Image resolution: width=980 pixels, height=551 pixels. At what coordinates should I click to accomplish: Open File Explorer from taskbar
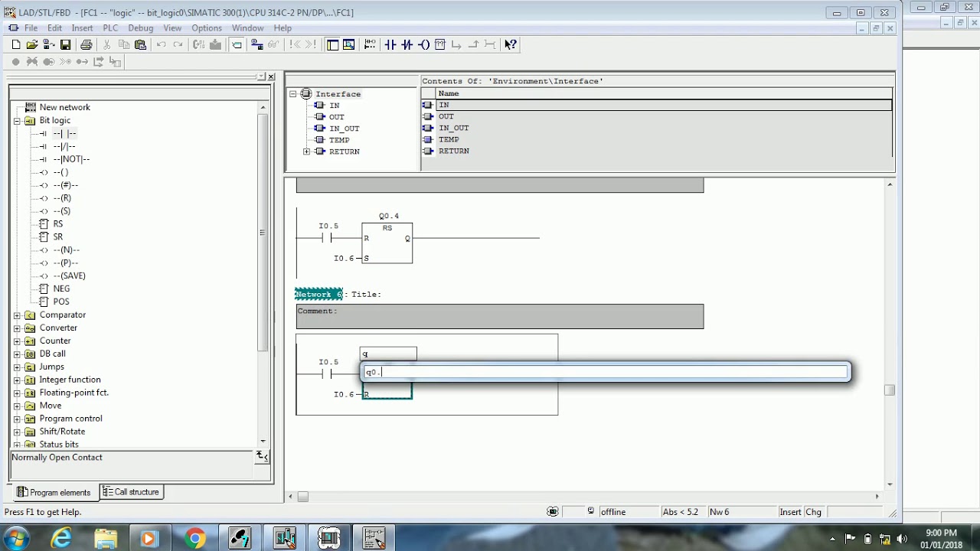click(x=106, y=538)
